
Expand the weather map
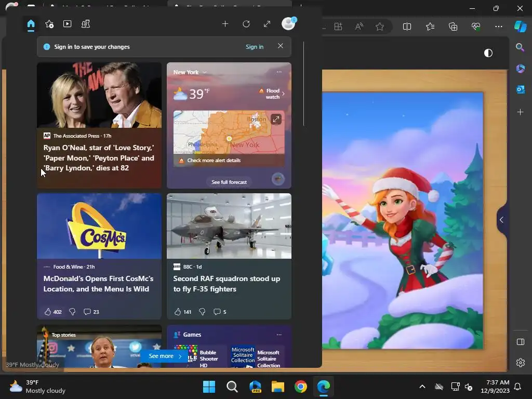276,119
